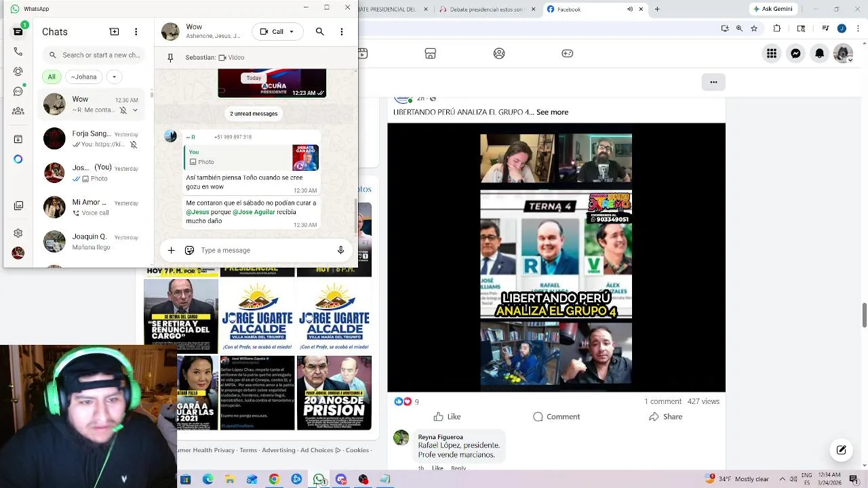Expand Ad Choices arrow in Facebook footer
868x488 pixels.
tap(338, 450)
